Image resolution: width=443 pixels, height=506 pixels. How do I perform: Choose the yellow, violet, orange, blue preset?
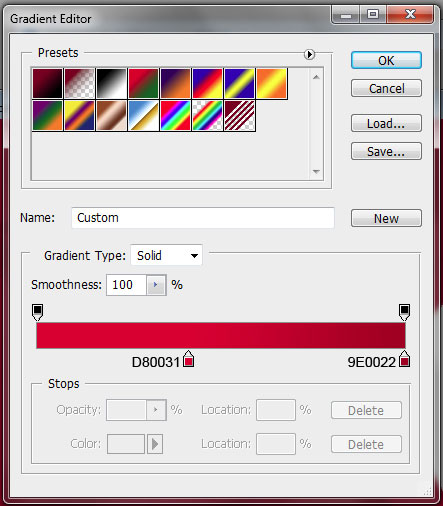pyautogui.click(x=79, y=115)
